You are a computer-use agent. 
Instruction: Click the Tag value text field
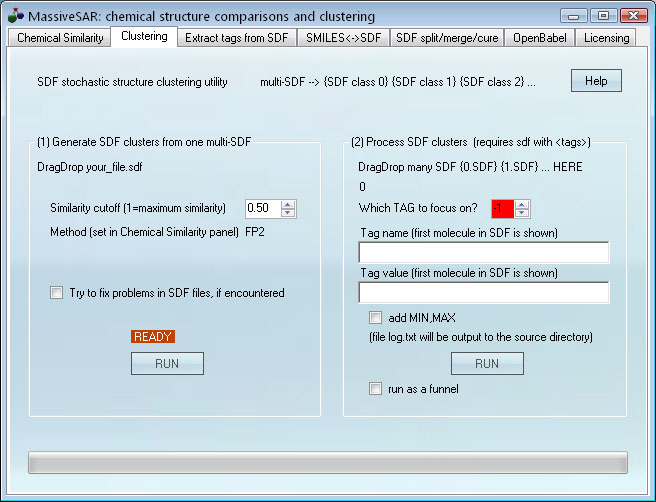[483, 292]
